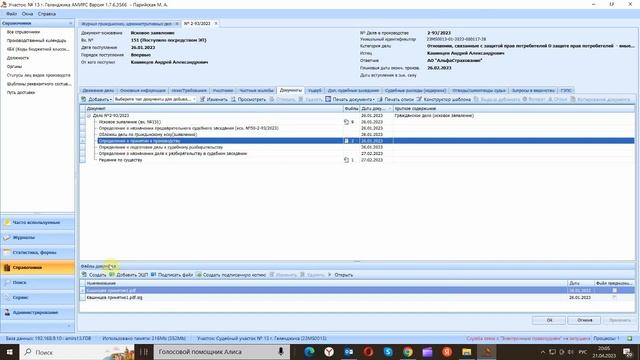Toggle Файл предназн. checkbox in pdf.sig row
Viewport: 640px width, 360px height.
point(614,298)
